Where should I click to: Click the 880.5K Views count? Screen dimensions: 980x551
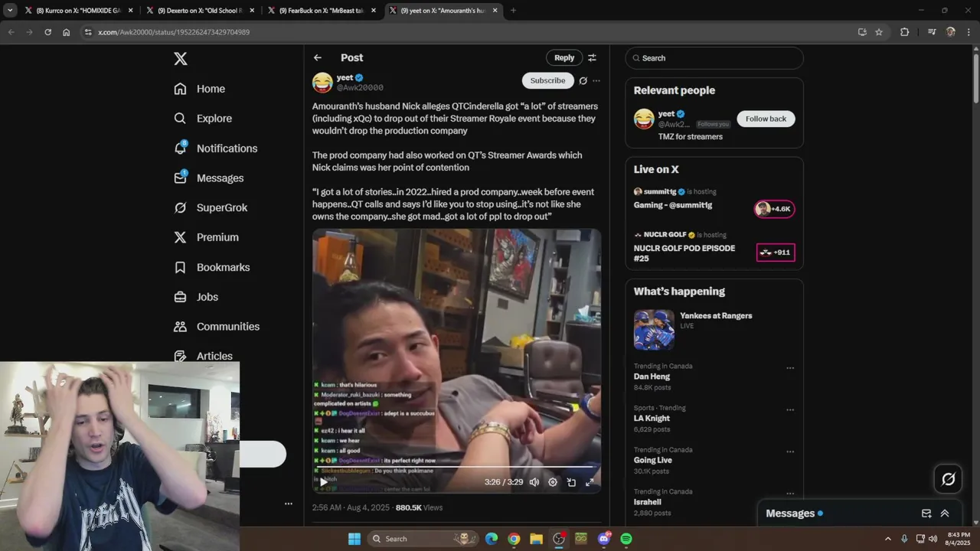[419, 507]
